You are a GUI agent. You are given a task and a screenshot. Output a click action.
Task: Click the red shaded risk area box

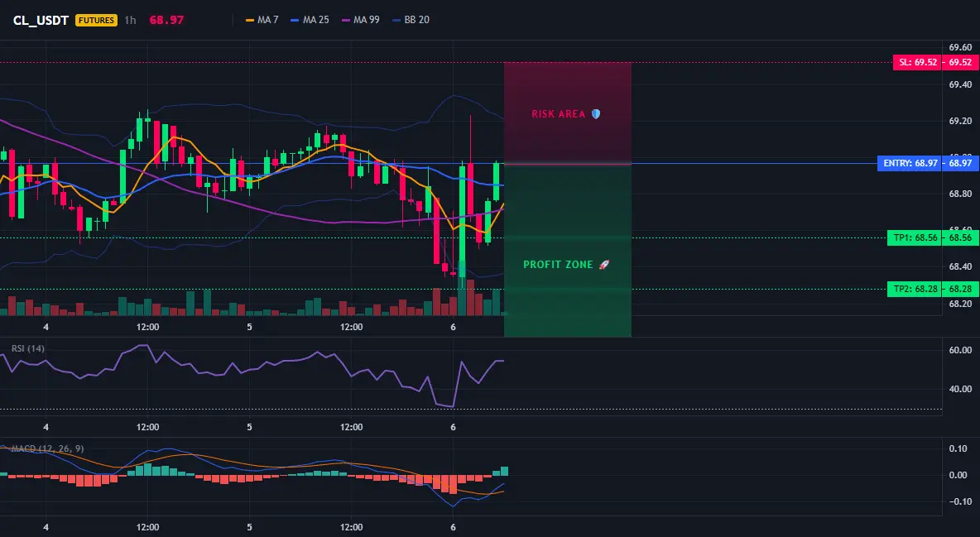pyautogui.click(x=568, y=113)
